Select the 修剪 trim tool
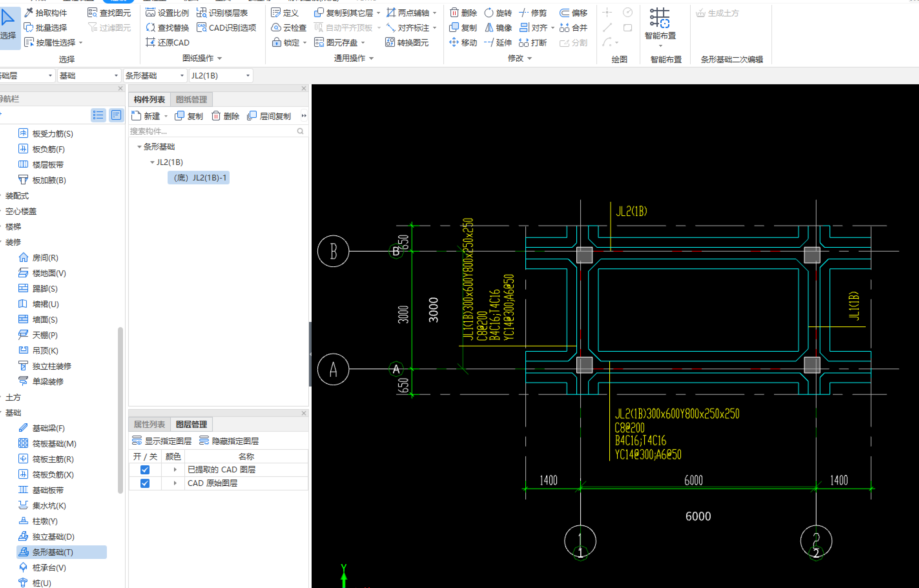The image size is (919, 588). 533,13
